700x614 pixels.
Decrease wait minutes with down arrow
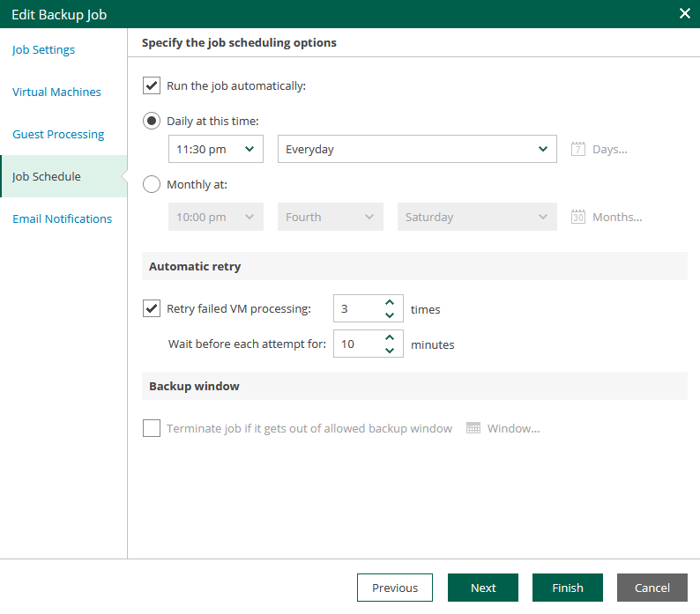[390, 351]
